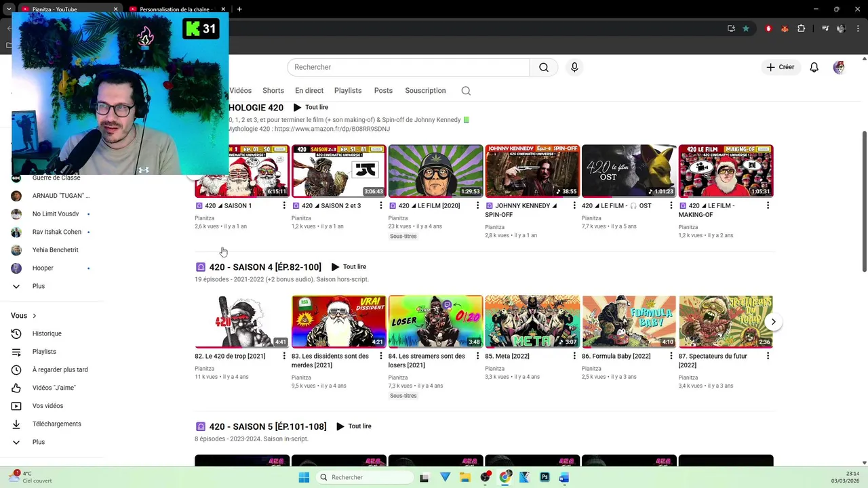
Task: Play all Mythologie 420 with Tout lire
Action: point(311,107)
